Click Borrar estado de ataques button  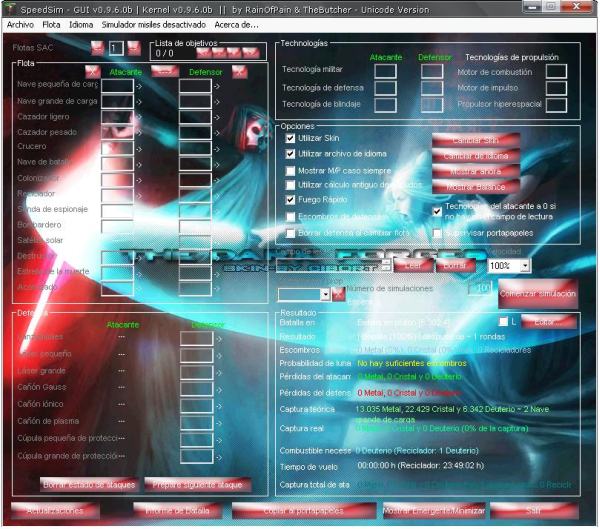click(x=89, y=485)
